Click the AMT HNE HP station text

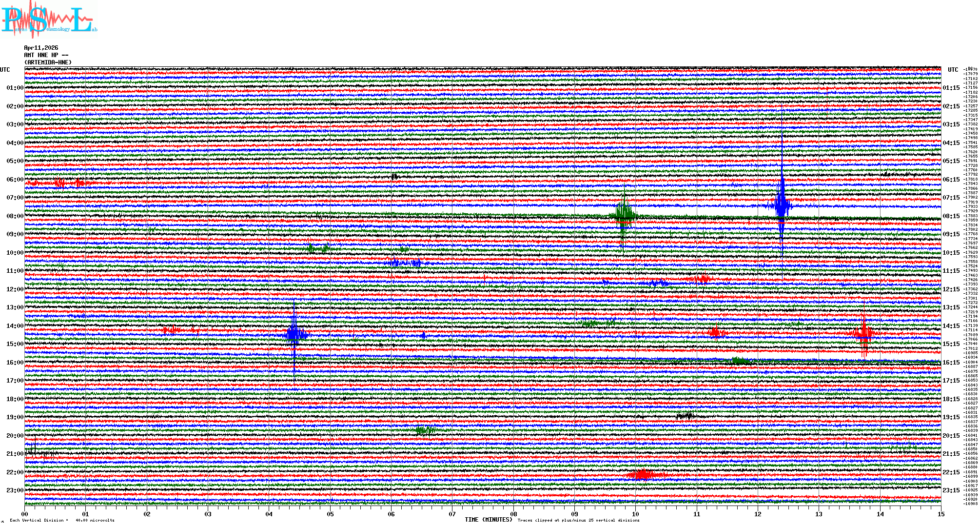click(46, 55)
